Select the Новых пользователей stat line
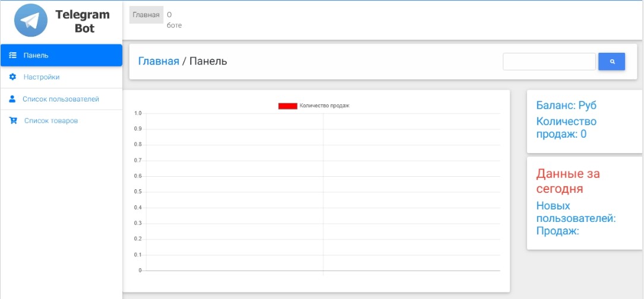This screenshot has width=644, height=299. click(575, 212)
